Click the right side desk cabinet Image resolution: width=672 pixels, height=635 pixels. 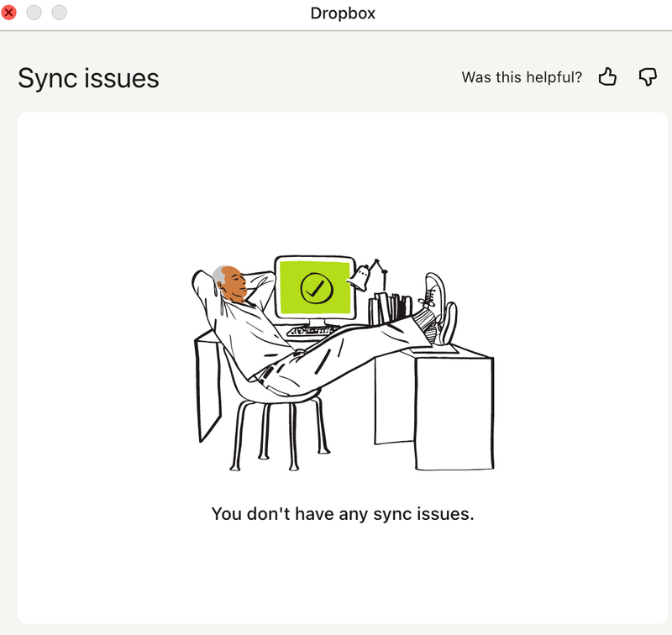coord(454,412)
